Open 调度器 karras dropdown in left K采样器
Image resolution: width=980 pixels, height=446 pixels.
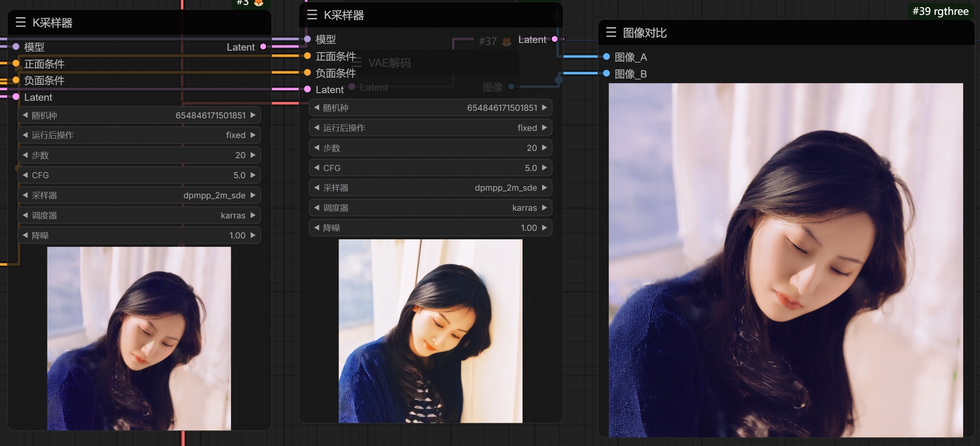[x=139, y=215]
